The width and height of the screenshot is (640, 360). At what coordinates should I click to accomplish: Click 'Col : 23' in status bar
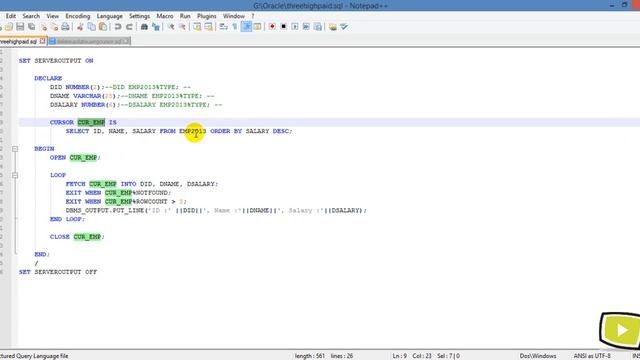(x=422, y=356)
